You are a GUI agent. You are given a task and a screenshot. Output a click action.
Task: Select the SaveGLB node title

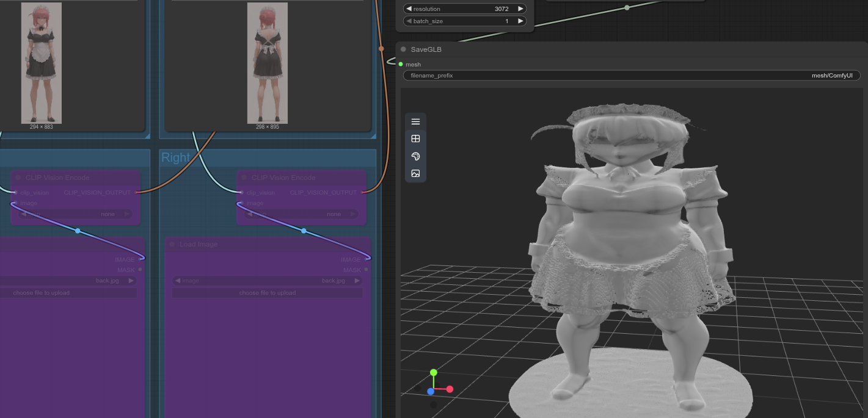coord(426,49)
